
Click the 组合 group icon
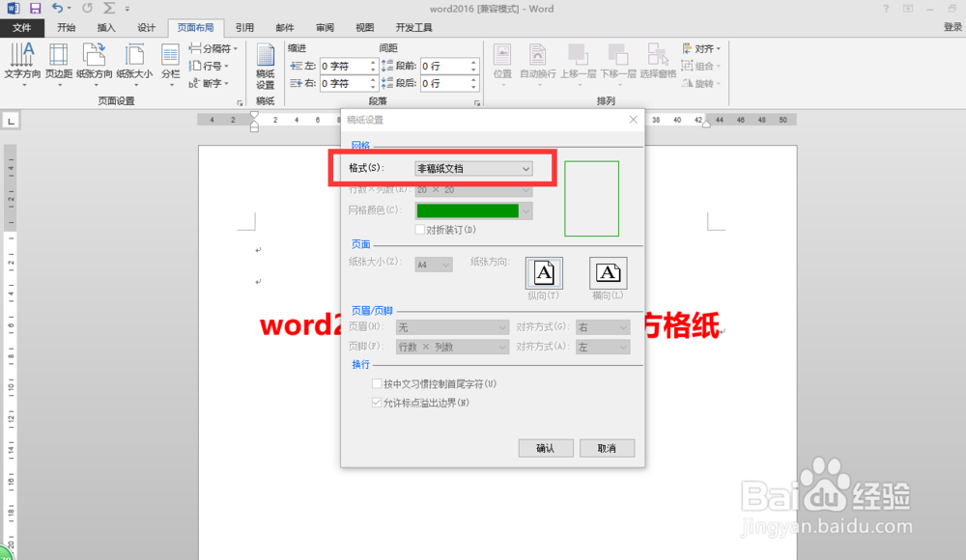pyautogui.click(x=701, y=66)
